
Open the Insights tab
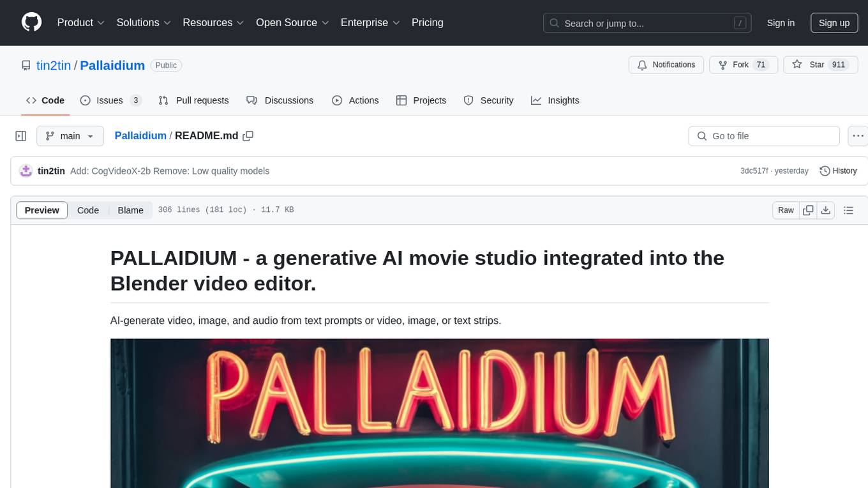555,100
